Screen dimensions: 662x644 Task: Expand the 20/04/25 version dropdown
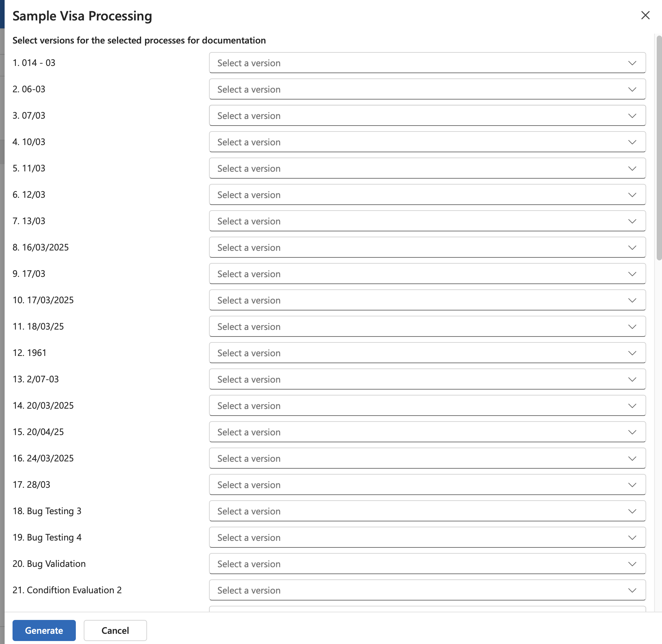(x=427, y=432)
